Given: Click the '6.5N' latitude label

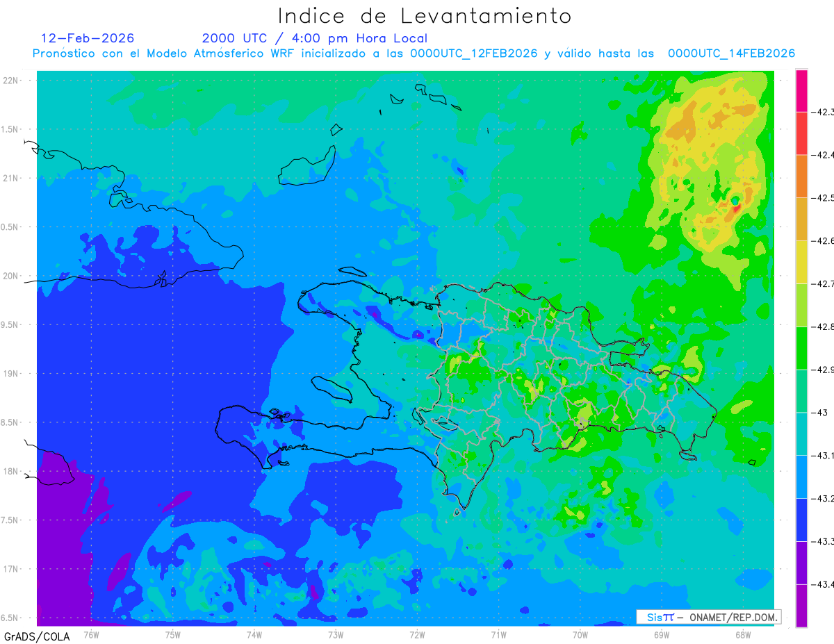Looking at the screenshot, I should [10, 618].
